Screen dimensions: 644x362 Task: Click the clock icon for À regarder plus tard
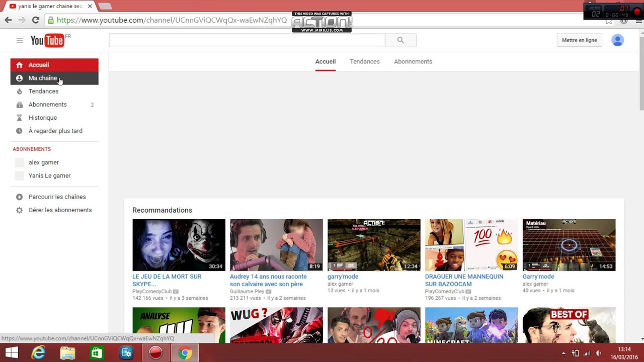coord(19,131)
